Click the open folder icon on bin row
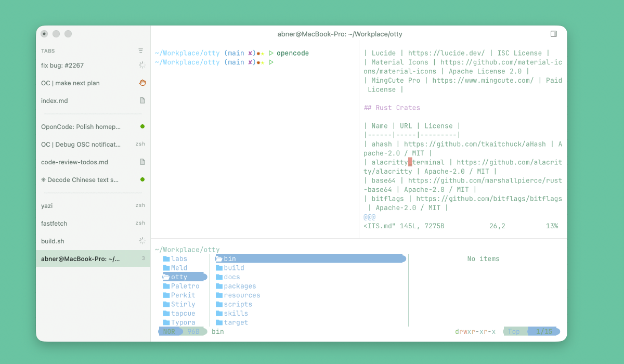624x364 pixels. 219,259
